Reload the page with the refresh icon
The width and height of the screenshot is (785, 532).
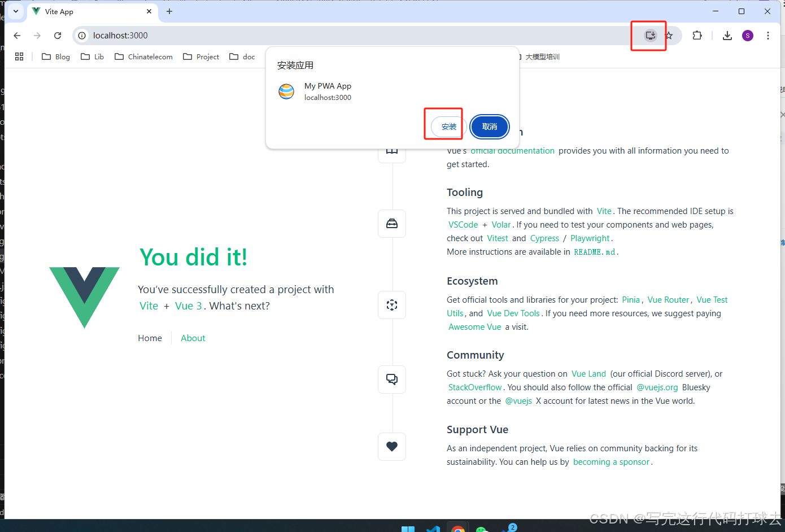tap(57, 35)
